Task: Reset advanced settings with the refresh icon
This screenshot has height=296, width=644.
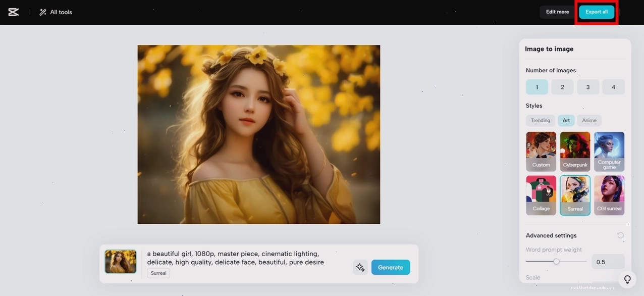Action: (x=620, y=235)
